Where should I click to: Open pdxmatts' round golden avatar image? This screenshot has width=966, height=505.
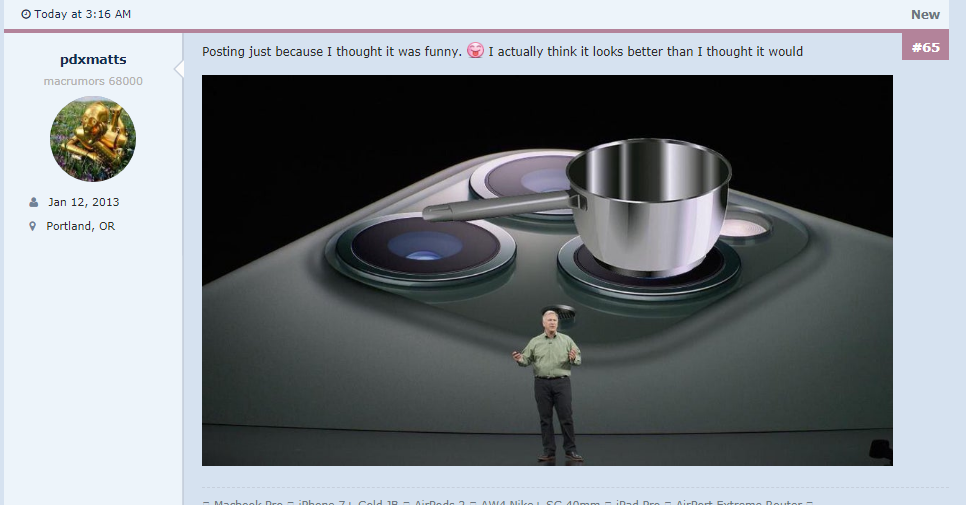coord(93,139)
